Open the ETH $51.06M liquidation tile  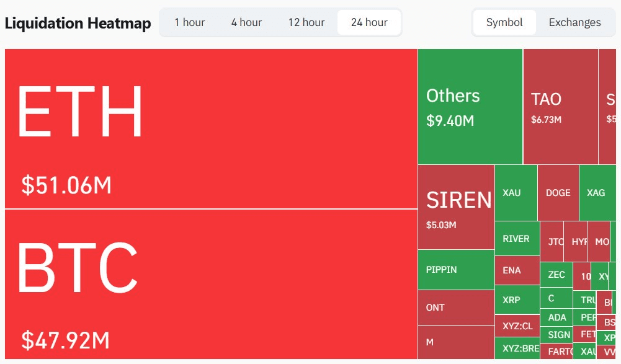(x=211, y=129)
